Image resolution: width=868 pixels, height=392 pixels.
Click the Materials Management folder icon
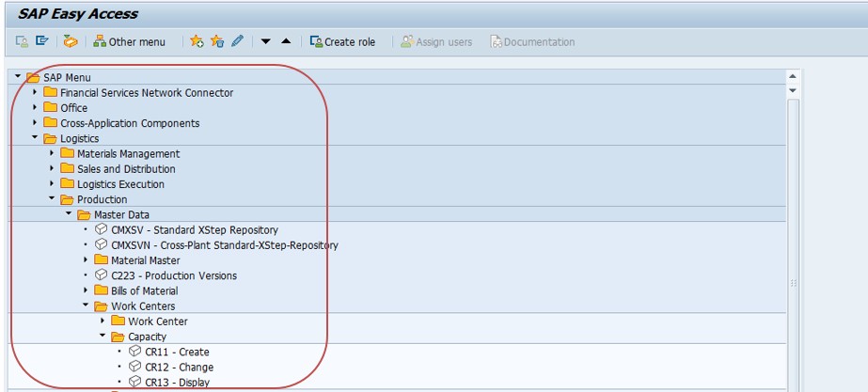click(68, 153)
